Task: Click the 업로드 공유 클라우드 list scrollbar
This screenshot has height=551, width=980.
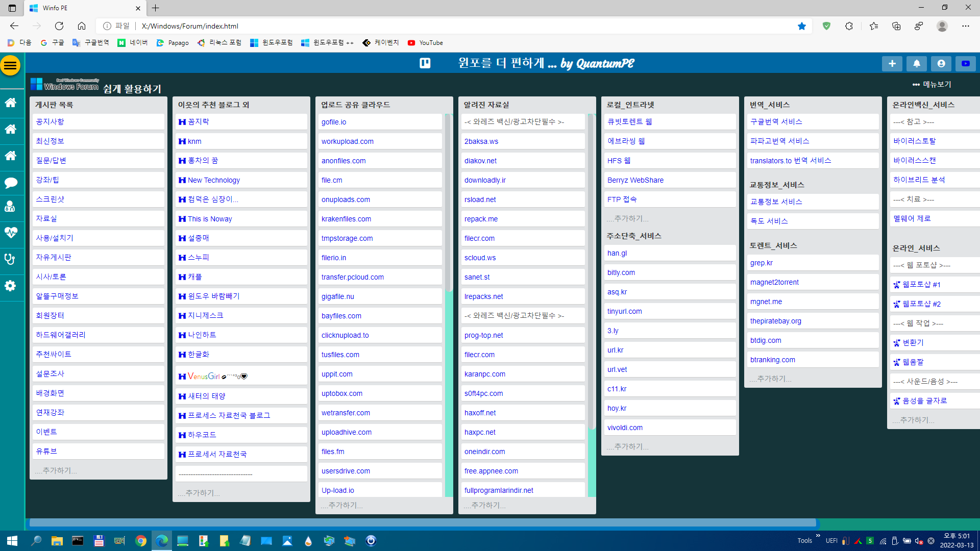Action: [x=449, y=203]
